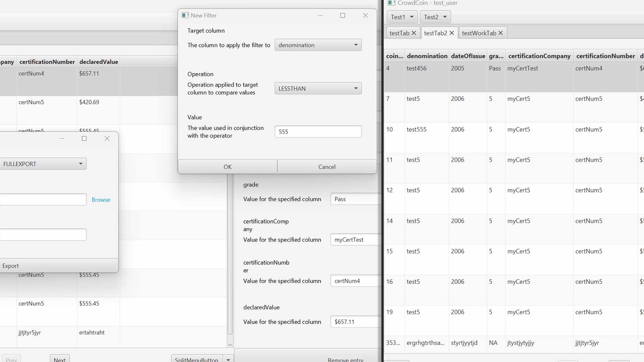The height and width of the screenshot is (362, 644).
Task: Click scrollbar down arrow in table
Action: click(x=230, y=345)
